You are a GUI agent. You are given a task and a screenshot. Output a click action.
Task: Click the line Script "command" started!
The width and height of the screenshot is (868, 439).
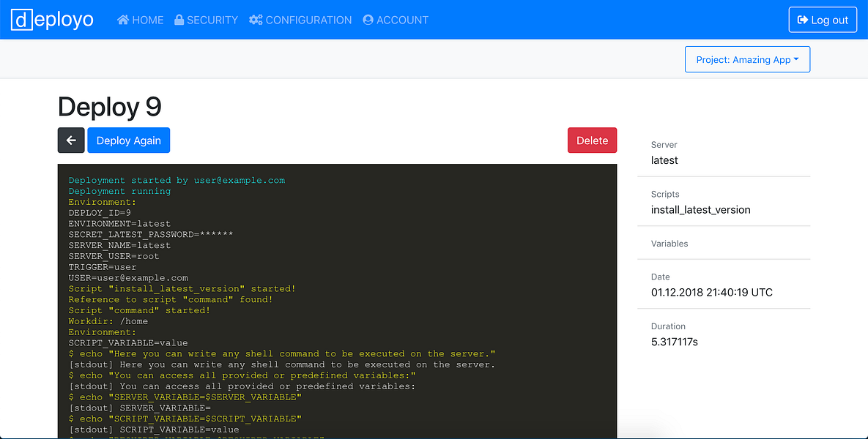click(x=139, y=311)
